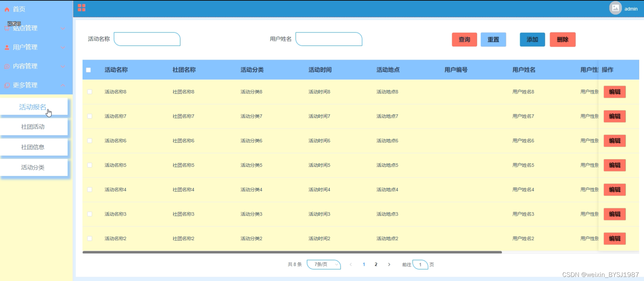This screenshot has width=644, height=281.
Task: Edit the 活动名称6 row with 编辑
Action: pyautogui.click(x=614, y=141)
